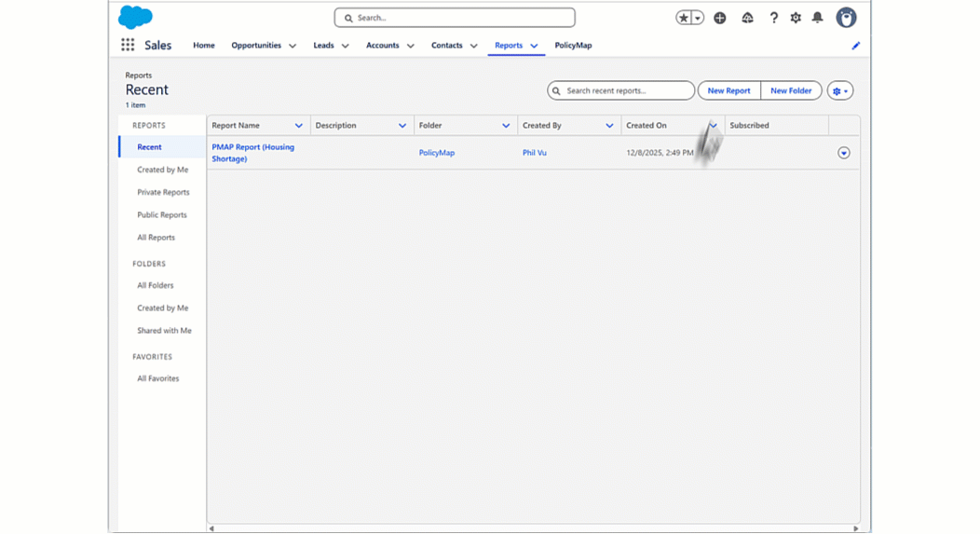Viewport: 980px width, 534px height.
Task: Open Global Actions plus icon
Action: tap(720, 18)
